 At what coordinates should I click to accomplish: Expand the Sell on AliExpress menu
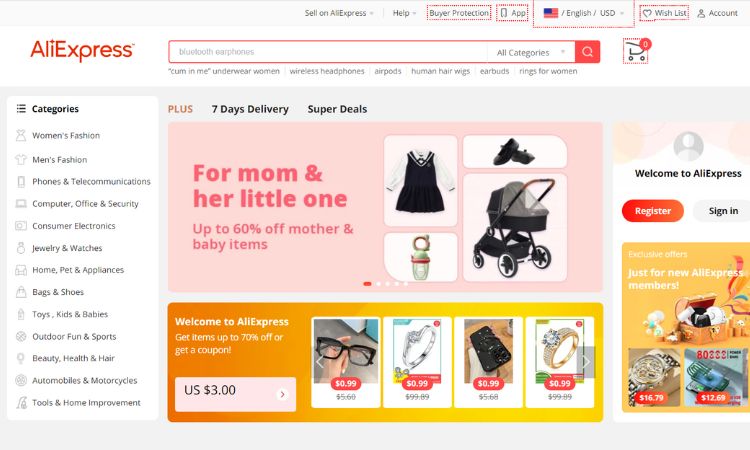click(x=339, y=13)
